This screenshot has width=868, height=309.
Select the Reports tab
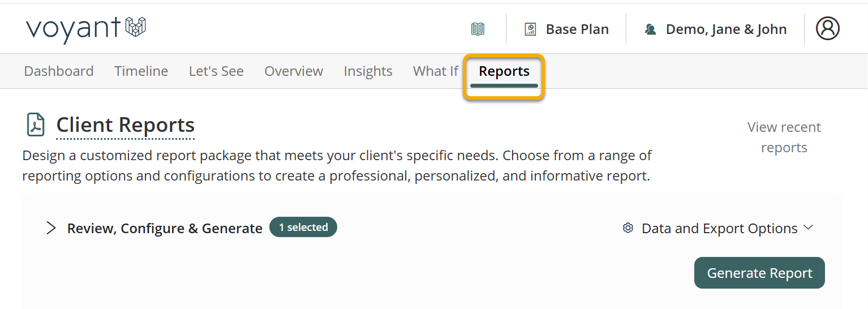(504, 71)
